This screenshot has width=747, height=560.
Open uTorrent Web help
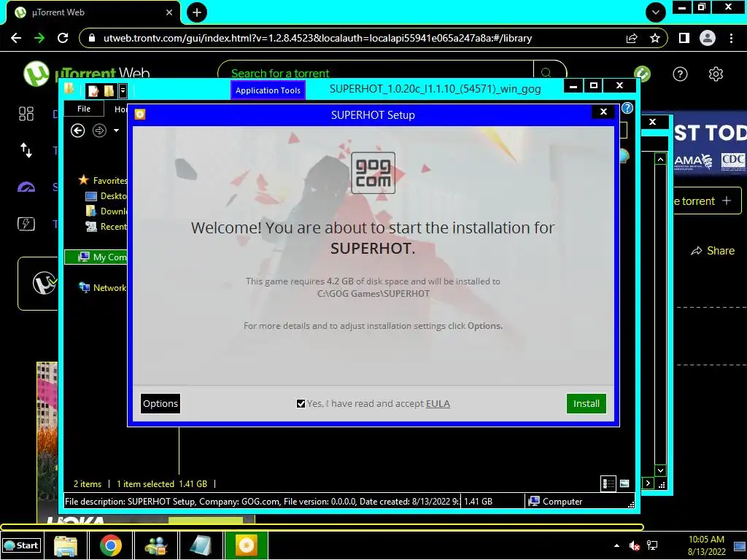pos(680,74)
